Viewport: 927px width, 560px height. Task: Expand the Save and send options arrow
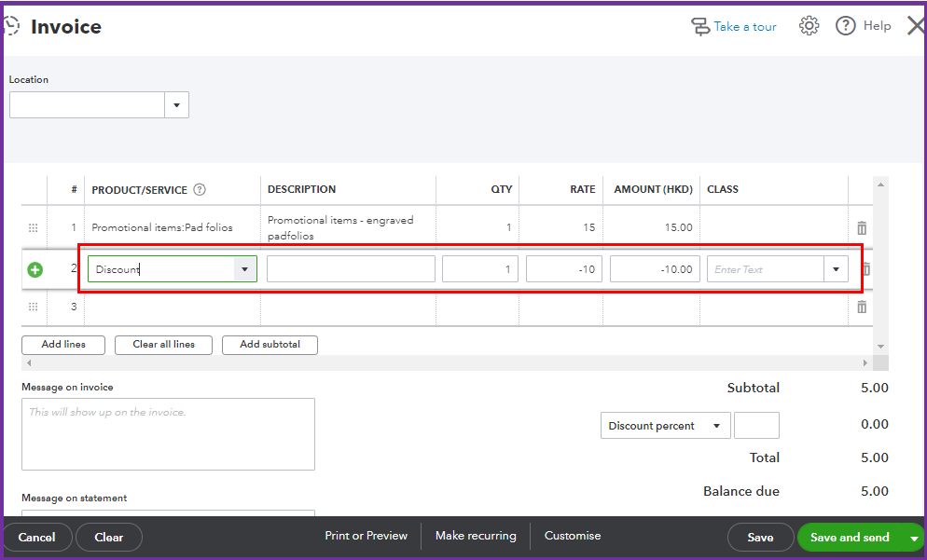[x=914, y=538]
